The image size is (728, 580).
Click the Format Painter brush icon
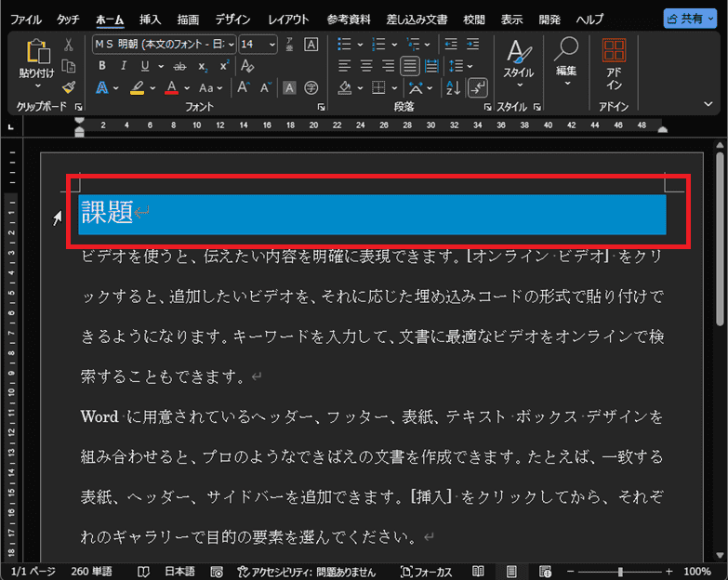pos(69,87)
